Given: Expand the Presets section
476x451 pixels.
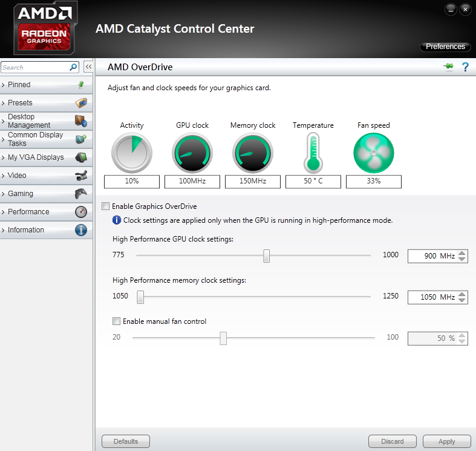Looking at the screenshot, I should pyautogui.click(x=3, y=104).
